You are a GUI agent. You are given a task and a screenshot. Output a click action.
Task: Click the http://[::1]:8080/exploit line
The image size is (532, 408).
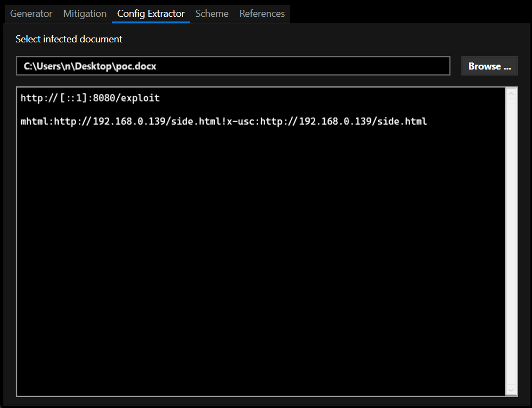[90, 98]
